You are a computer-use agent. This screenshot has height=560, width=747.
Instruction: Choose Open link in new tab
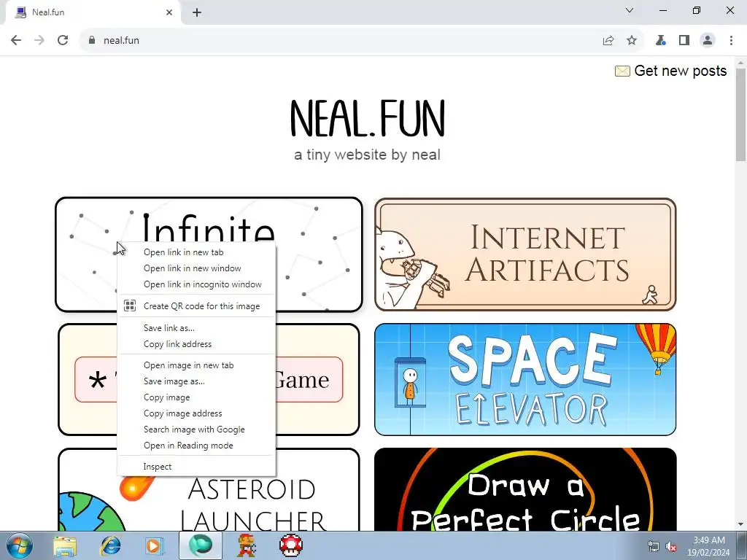(x=196, y=252)
